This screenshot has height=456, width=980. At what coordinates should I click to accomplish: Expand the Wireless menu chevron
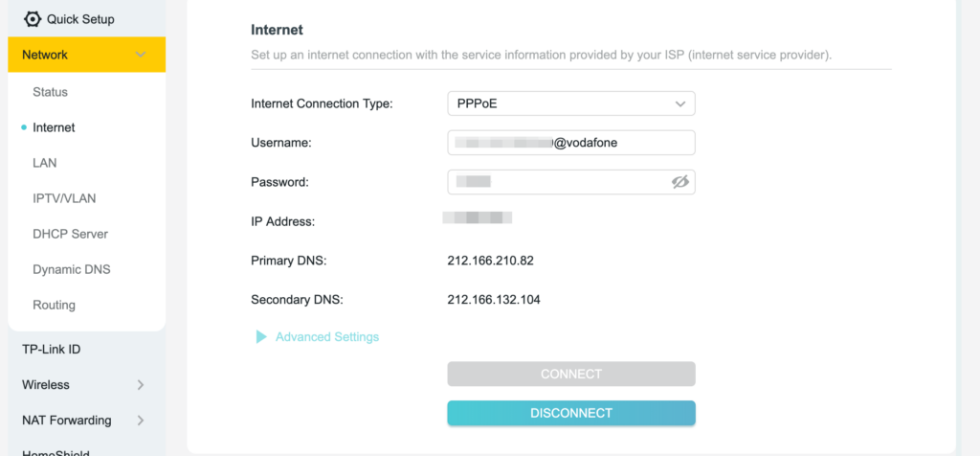pyautogui.click(x=141, y=385)
